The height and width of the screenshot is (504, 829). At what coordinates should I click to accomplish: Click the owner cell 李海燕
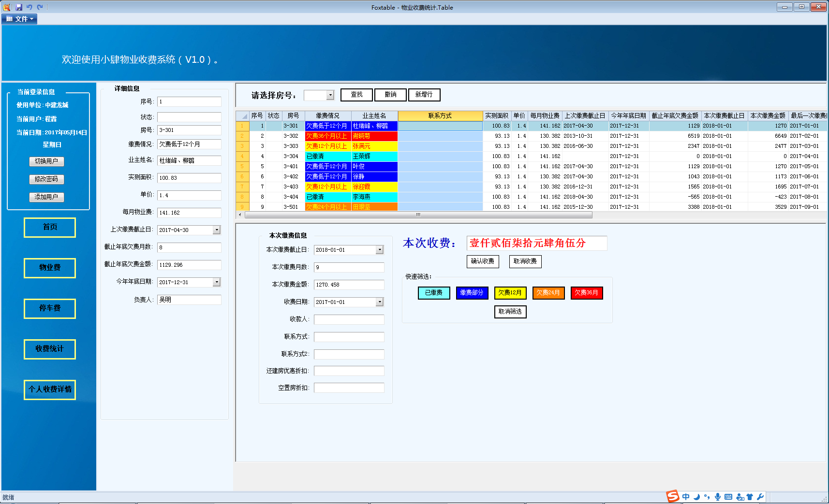(375, 197)
